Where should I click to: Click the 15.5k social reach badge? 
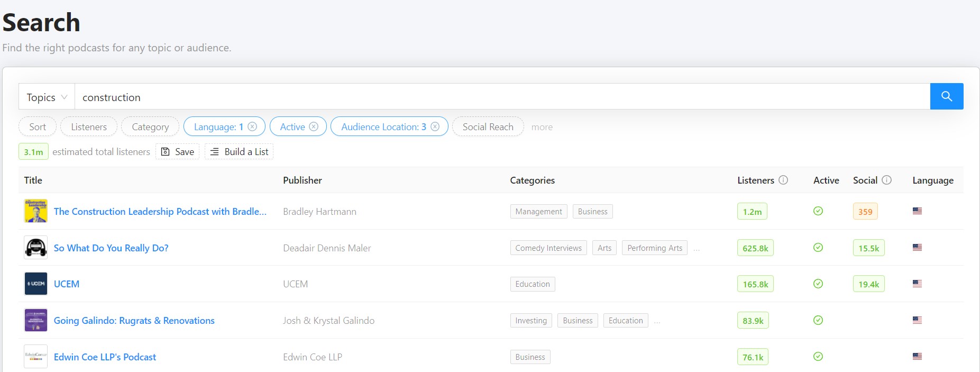pyautogui.click(x=868, y=248)
